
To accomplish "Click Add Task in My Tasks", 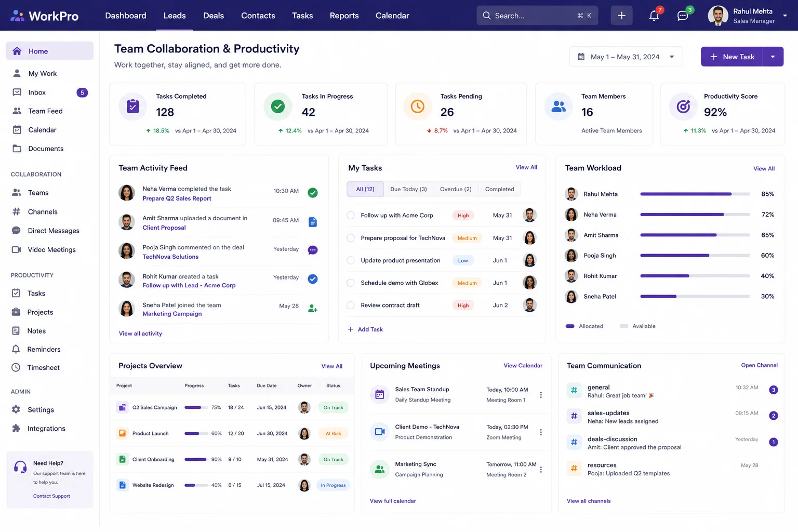I will (x=365, y=329).
